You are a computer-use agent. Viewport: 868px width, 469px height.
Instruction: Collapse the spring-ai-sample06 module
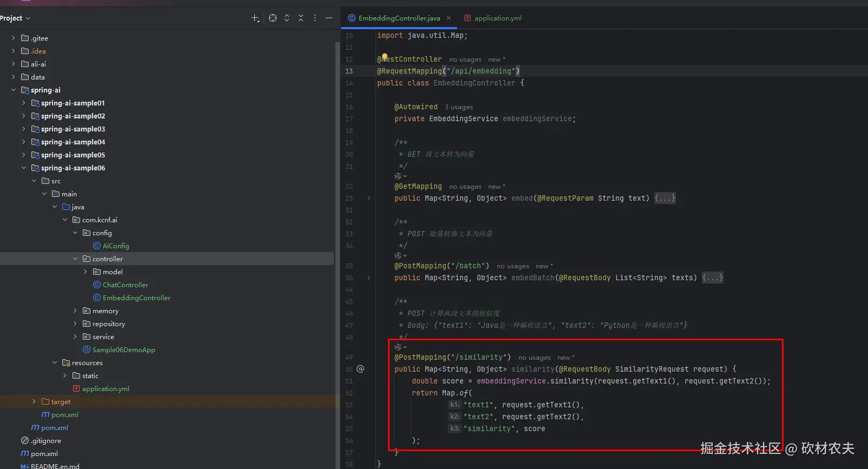(23, 168)
